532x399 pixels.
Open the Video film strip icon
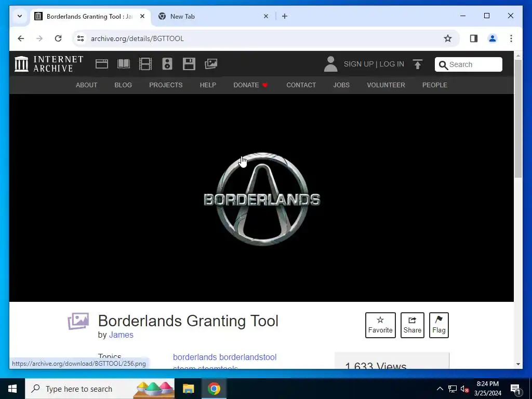[x=145, y=64]
